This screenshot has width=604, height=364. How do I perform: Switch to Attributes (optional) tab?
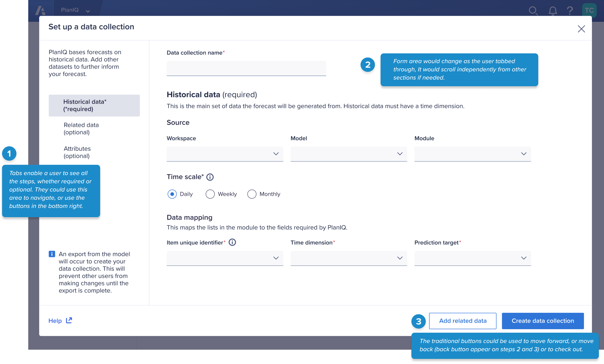click(x=77, y=152)
